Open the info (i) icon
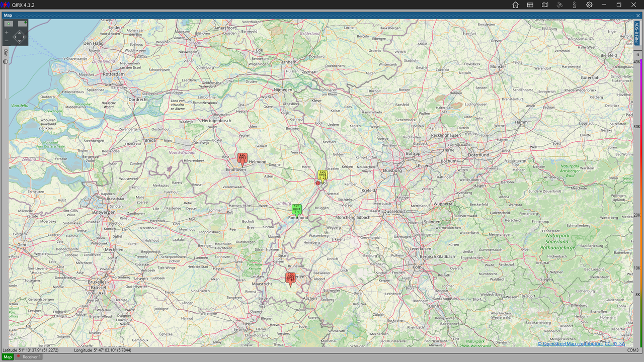644x362 pixels. (574, 5)
